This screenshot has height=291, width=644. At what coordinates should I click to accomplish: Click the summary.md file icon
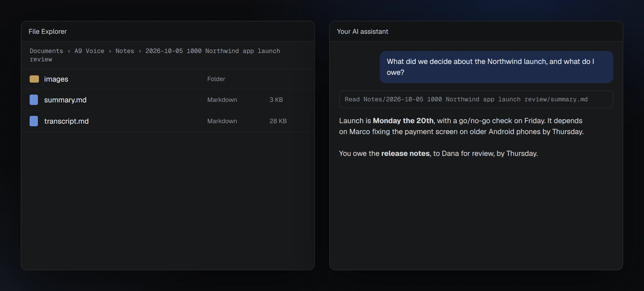pyautogui.click(x=34, y=100)
